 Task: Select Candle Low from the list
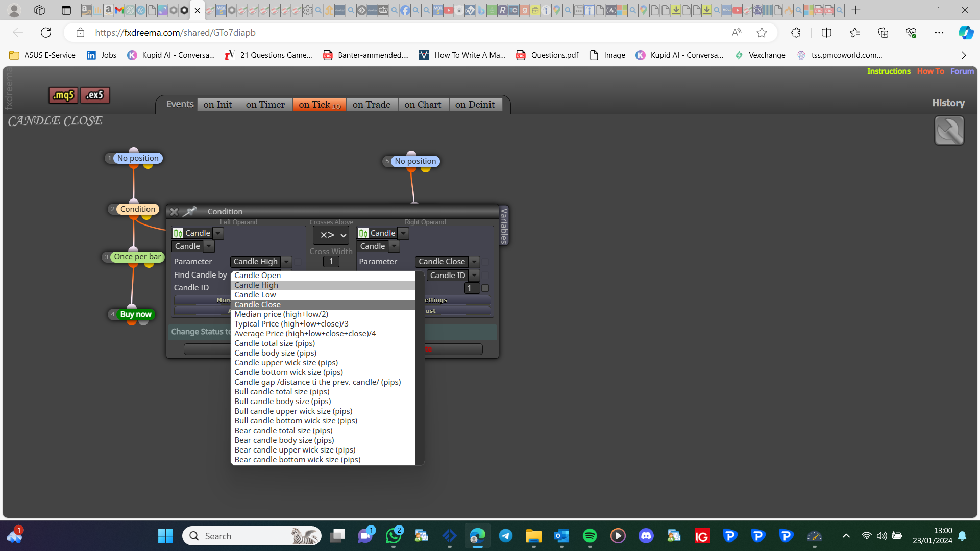tap(323, 295)
